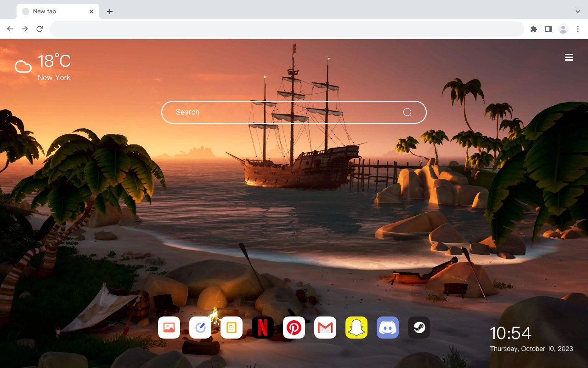Image resolution: width=588 pixels, height=368 pixels.
Task: Click into the browser address bar
Action: coord(287,29)
